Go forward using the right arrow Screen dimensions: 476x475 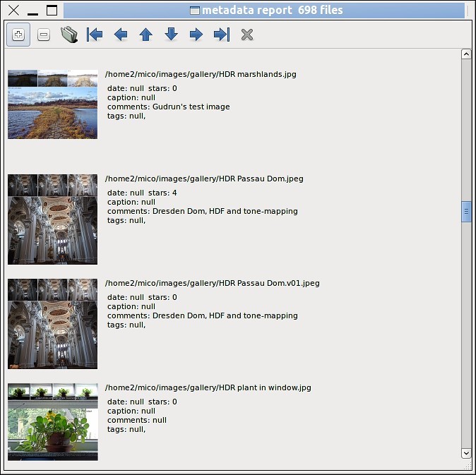[x=196, y=35]
